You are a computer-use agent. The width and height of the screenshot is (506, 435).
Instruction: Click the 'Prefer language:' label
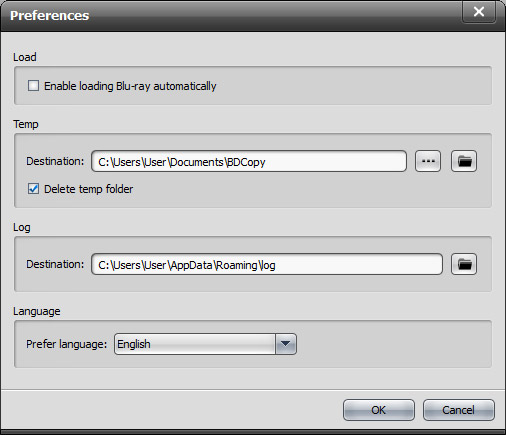click(67, 344)
